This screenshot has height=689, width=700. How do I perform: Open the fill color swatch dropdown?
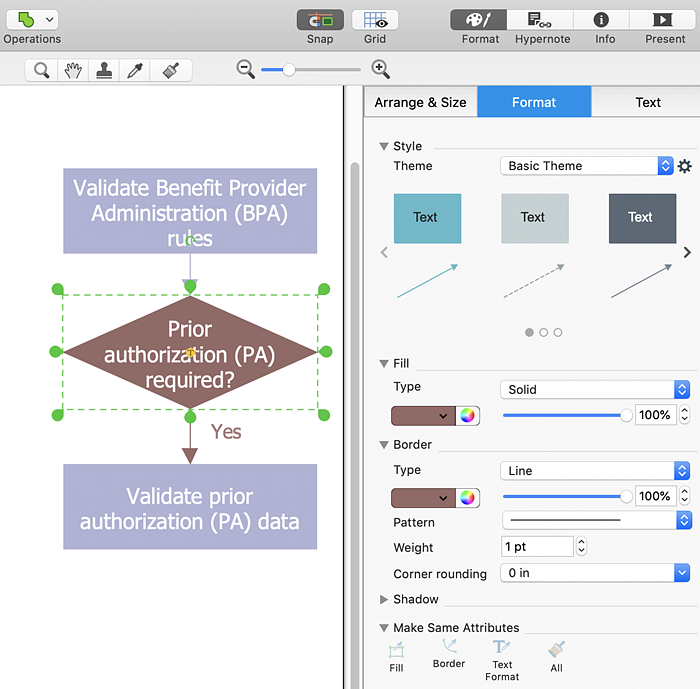point(423,416)
